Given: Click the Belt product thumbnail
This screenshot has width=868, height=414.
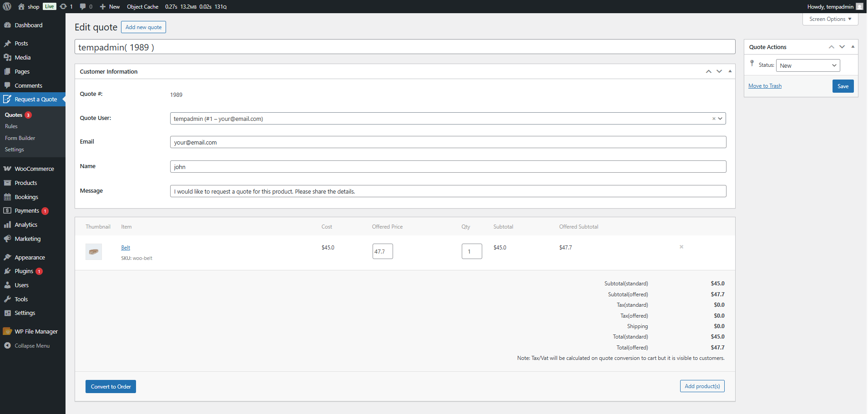Looking at the screenshot, I should (94, 252).
